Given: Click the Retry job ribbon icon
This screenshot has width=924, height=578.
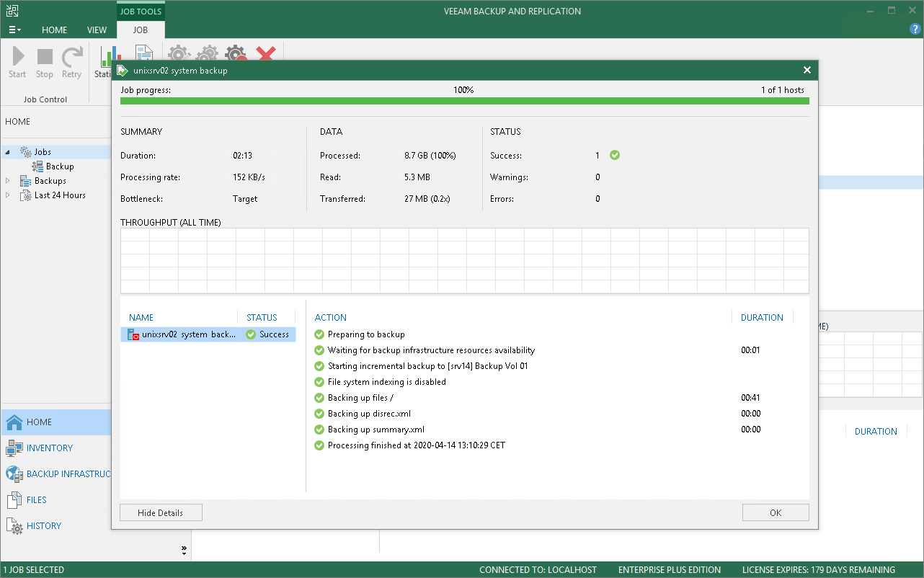Looking at the screenshot, I should (x=71, y=56).
